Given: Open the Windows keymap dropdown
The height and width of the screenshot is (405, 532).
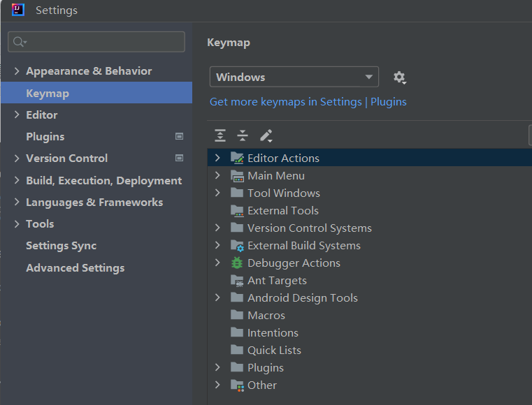Looking at the screenshot, I should coord(294,77).
